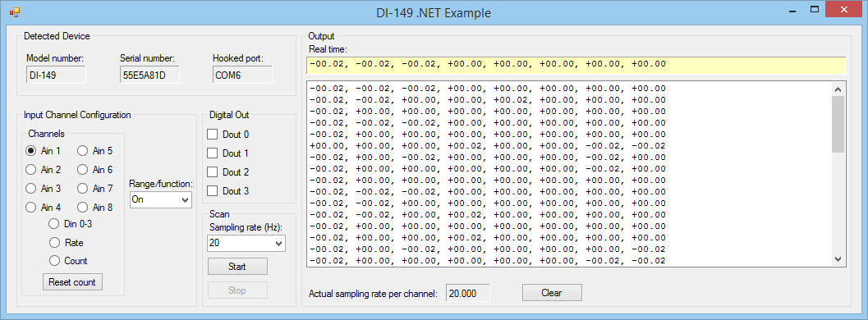Tick the Dout 1 checkbox

(x=227, y=153)
